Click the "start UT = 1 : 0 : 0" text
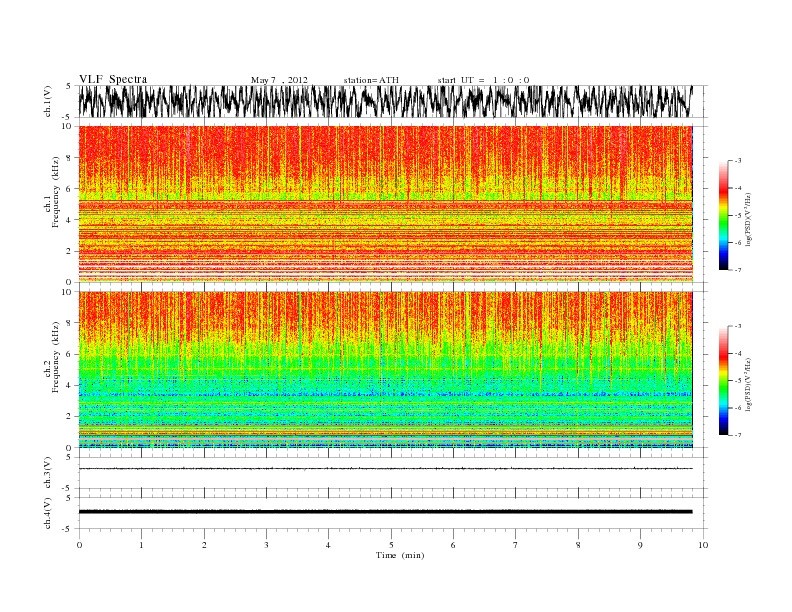 click(x=483, y=80)
